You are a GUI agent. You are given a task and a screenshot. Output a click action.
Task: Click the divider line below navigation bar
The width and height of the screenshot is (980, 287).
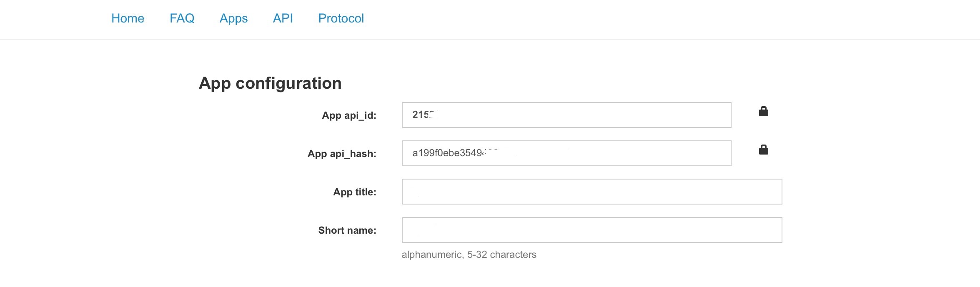click(490, 39)
